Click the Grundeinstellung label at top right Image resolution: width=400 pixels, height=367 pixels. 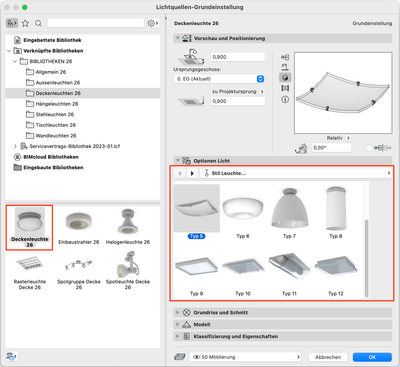tap(372, 23)
